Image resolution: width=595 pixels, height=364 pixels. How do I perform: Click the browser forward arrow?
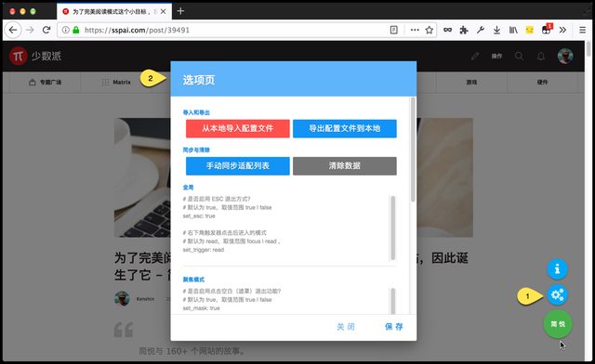(x=30, y=30)
